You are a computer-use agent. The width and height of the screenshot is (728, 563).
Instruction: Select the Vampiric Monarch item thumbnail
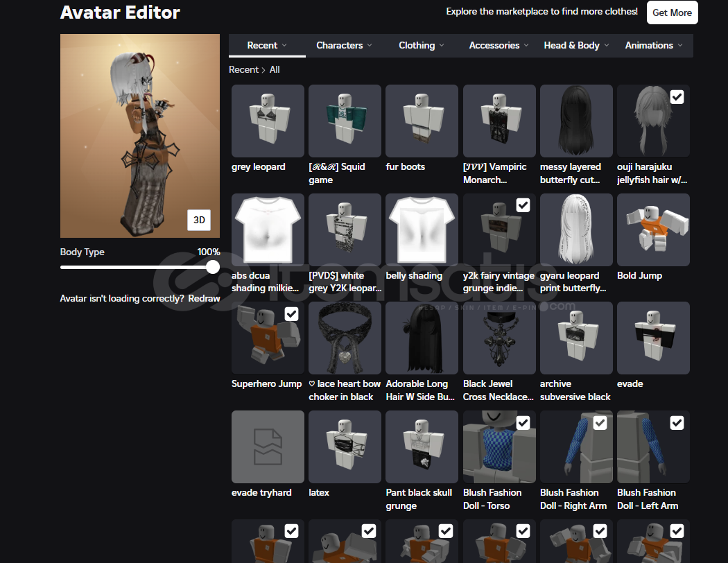point(499,121)
